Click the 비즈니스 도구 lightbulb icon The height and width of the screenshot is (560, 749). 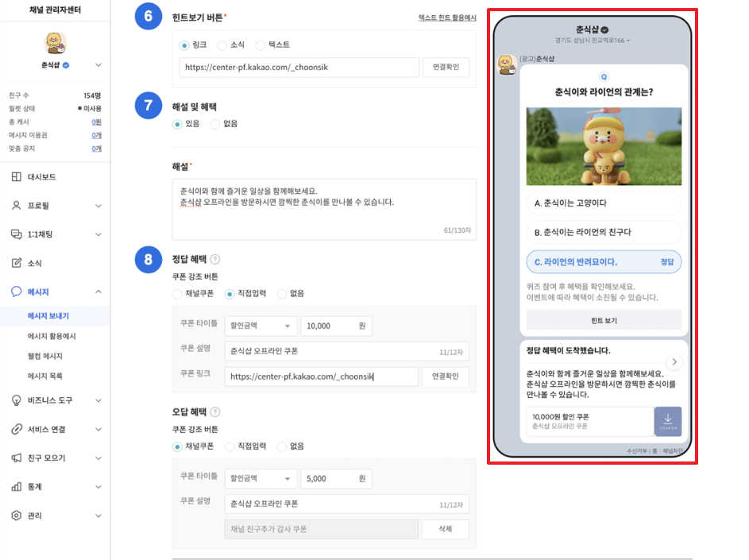[x=16, y=400]
